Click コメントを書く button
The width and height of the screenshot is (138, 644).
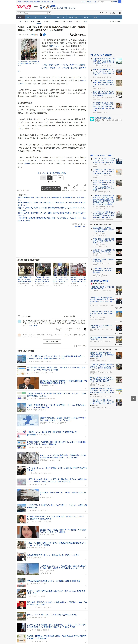[x=69, y=316]
